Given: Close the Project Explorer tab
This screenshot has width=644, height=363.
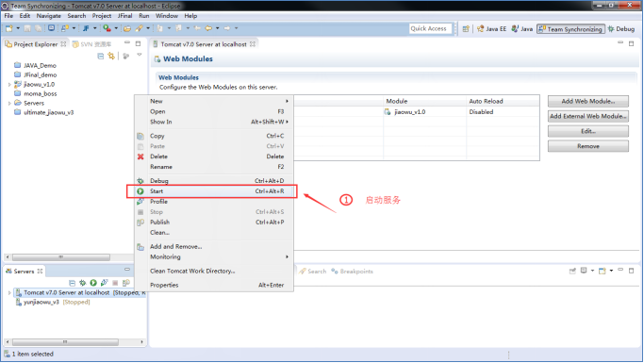Looking at the screenshot, I should point(63,44).
